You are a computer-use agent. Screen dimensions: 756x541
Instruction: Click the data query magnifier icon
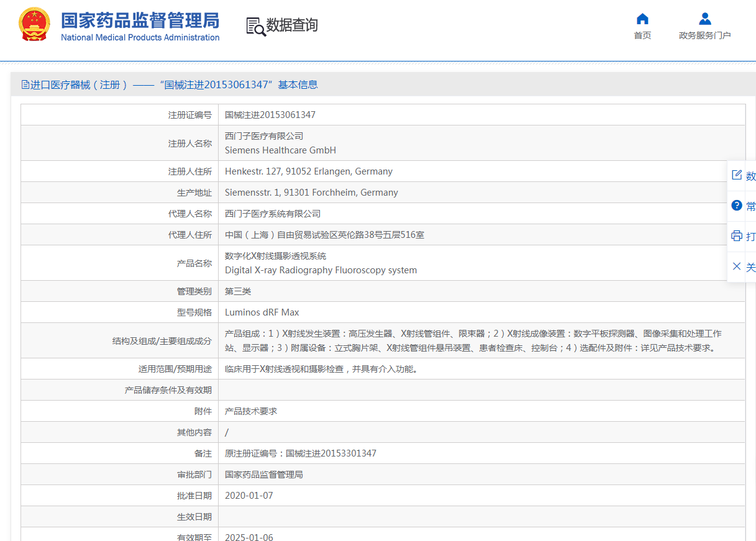pyautogui.click(x=255, y=26)
